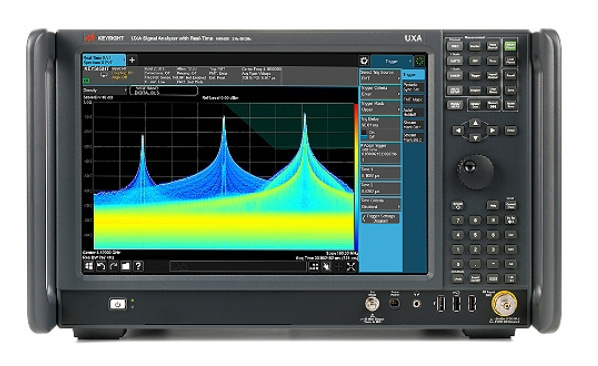This screenshot has height=366, width=598.
Task: Tap the Time 2 value field
Action: [380, 188]
